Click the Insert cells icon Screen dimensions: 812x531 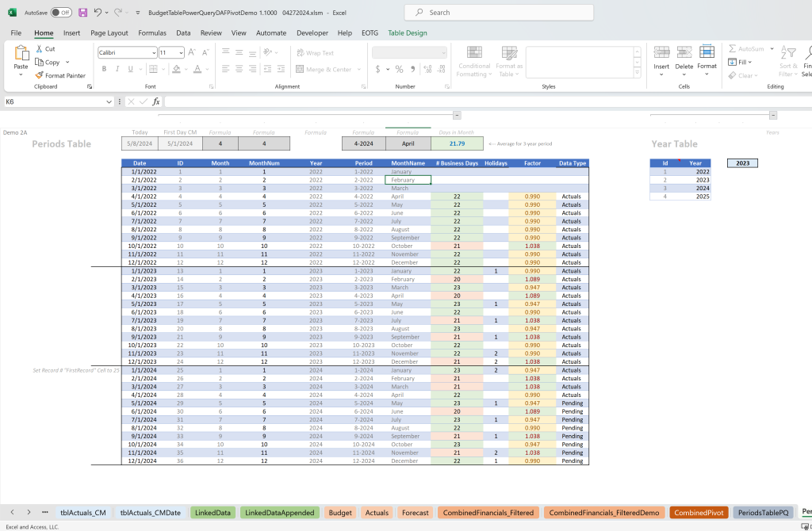click(661, 53)
